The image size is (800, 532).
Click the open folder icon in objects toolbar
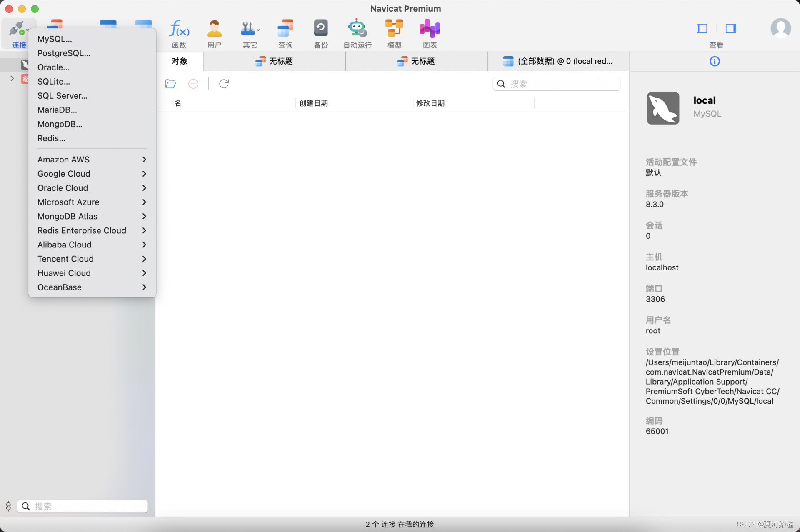coord(170,84)
